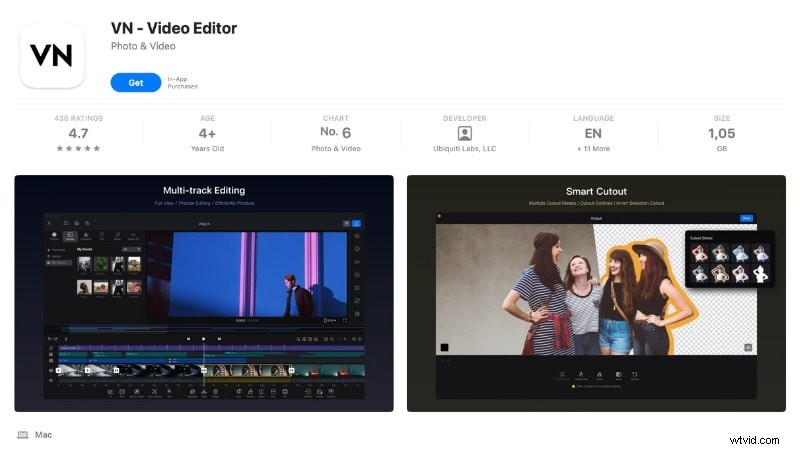Click the Years Old label
The image size is (800, 450).
[207, 148]
